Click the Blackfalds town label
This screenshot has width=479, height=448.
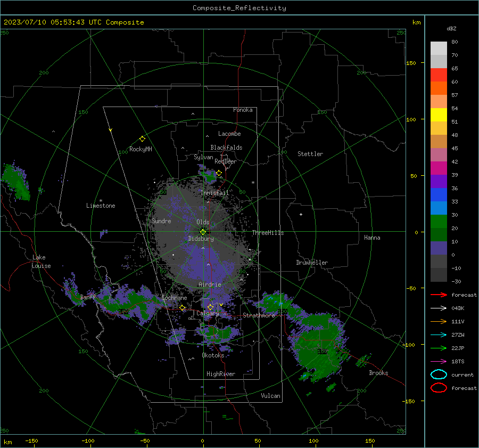(x=226, y=148)
